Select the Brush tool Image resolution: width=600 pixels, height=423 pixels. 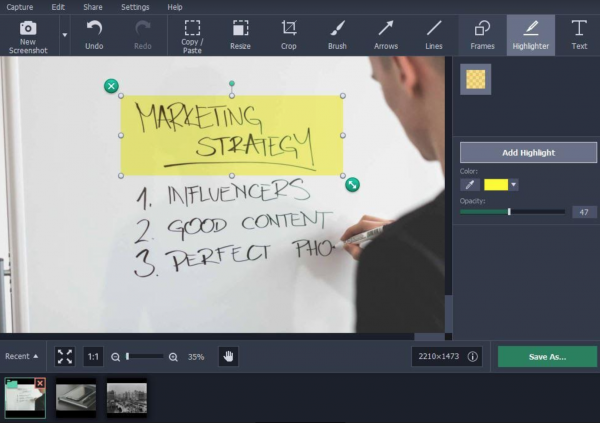[x=337, y=34]
